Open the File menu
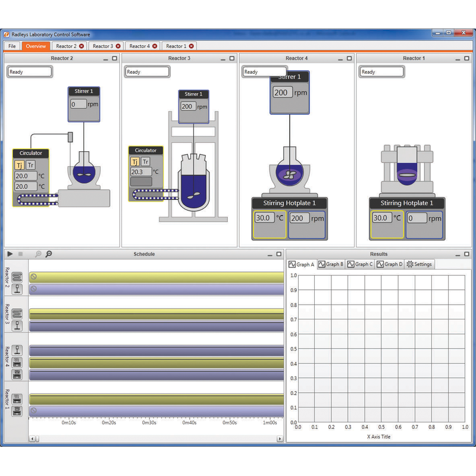Viewport: 476px width, 476px height. (12, 46)
